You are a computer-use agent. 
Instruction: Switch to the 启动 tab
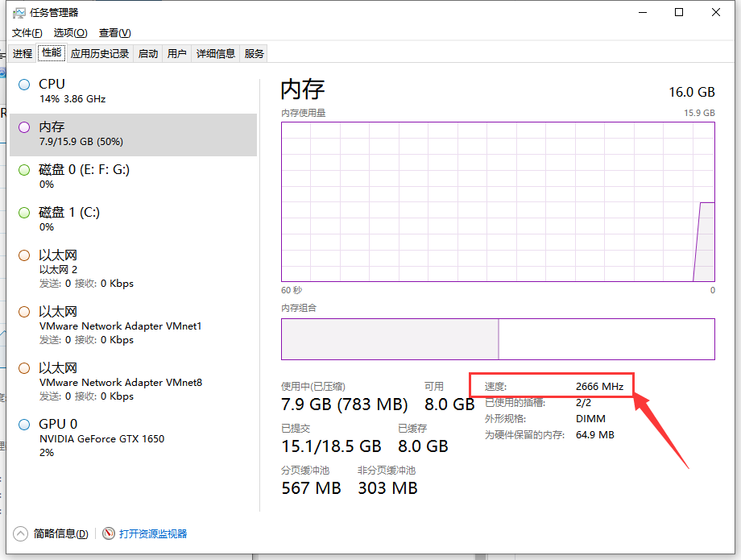[x=148, y=54]
